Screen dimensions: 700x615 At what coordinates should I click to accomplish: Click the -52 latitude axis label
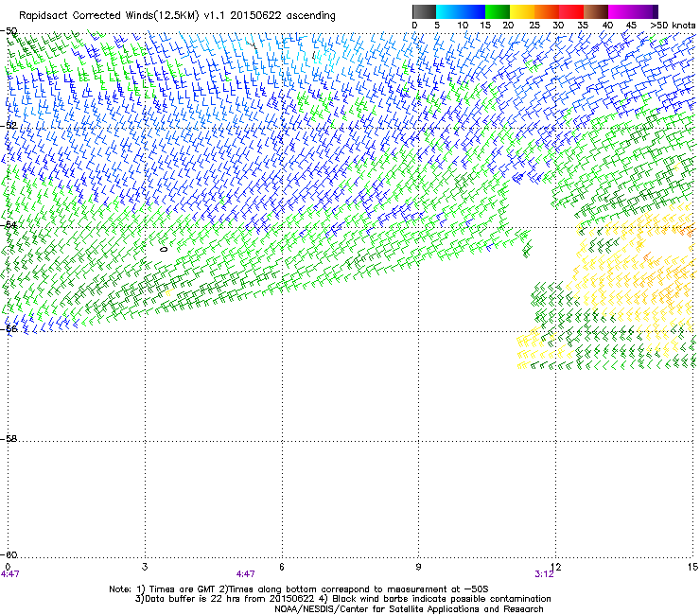(x=9, y=126)
